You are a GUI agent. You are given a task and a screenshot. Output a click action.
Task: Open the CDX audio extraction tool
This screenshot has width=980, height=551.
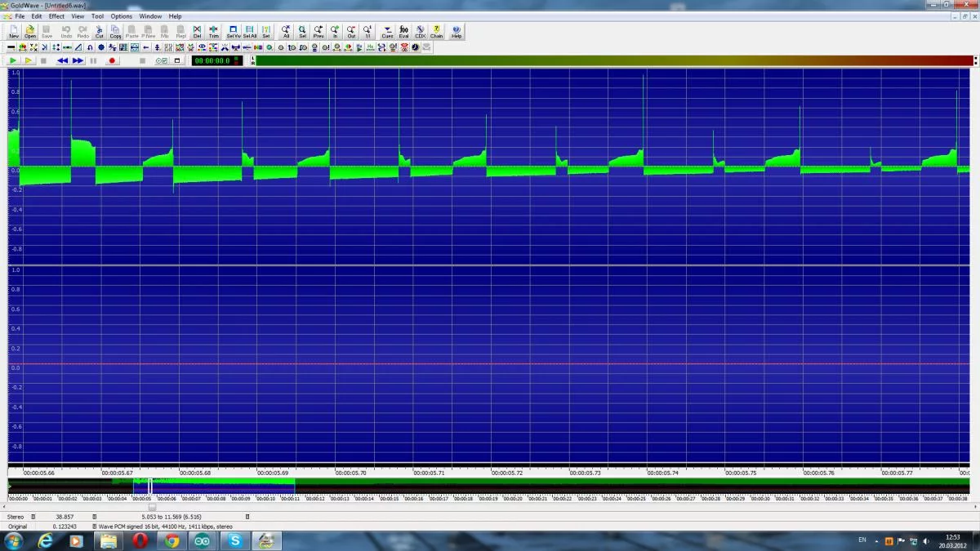coord(420,32)
